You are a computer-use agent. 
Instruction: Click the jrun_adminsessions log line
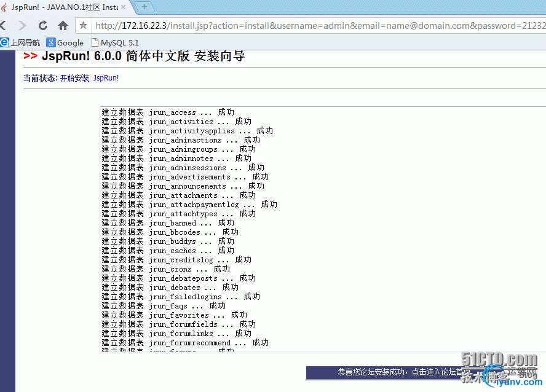click(x=183, y=168)
